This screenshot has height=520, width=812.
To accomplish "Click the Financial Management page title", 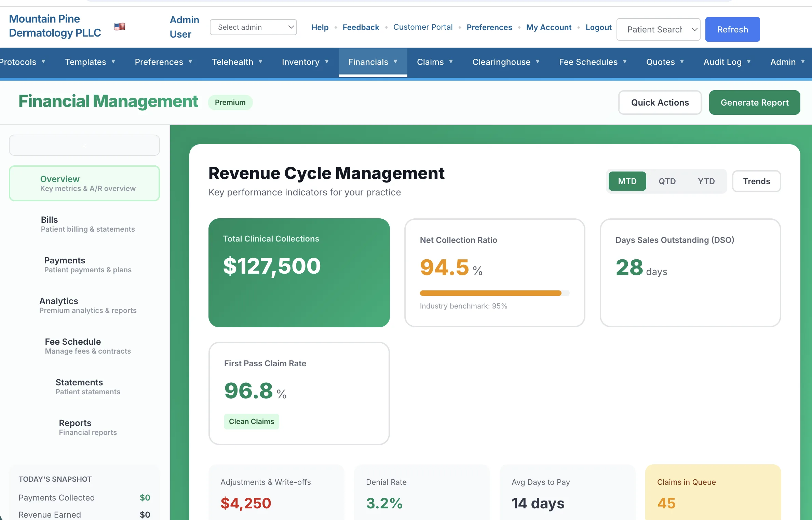I will pos(108,101).
